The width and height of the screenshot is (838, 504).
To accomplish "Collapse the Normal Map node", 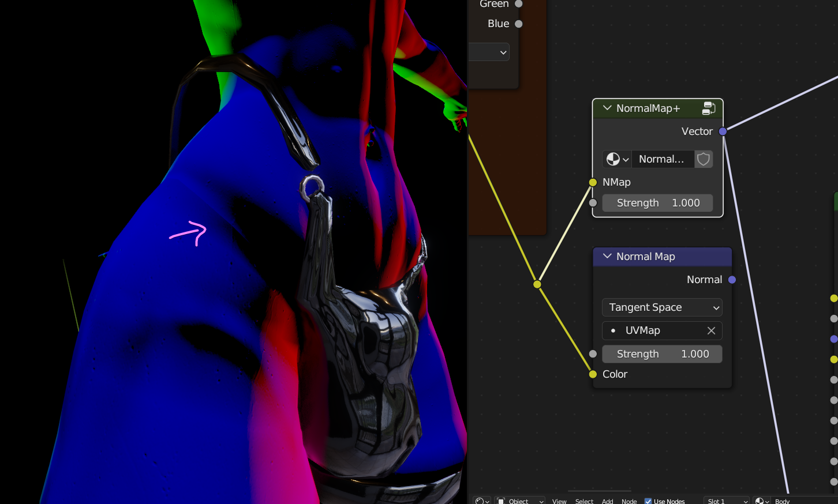I will click(x=607, y=256).
